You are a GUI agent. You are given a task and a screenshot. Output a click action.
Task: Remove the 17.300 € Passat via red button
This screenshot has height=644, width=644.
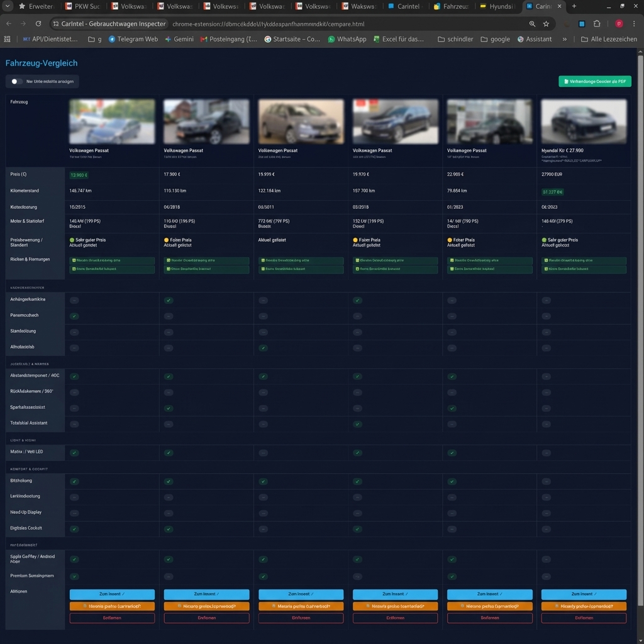206,618
